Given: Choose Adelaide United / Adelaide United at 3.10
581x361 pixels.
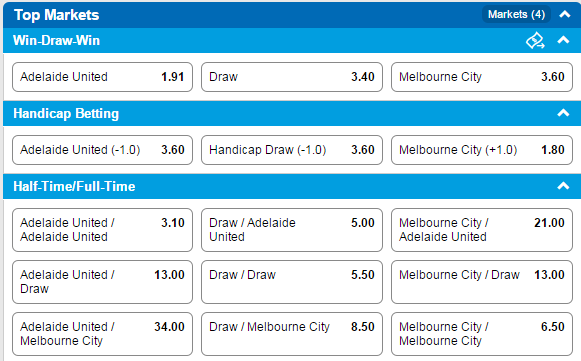Looking at the screenshot, I should (x=102, y=230).
